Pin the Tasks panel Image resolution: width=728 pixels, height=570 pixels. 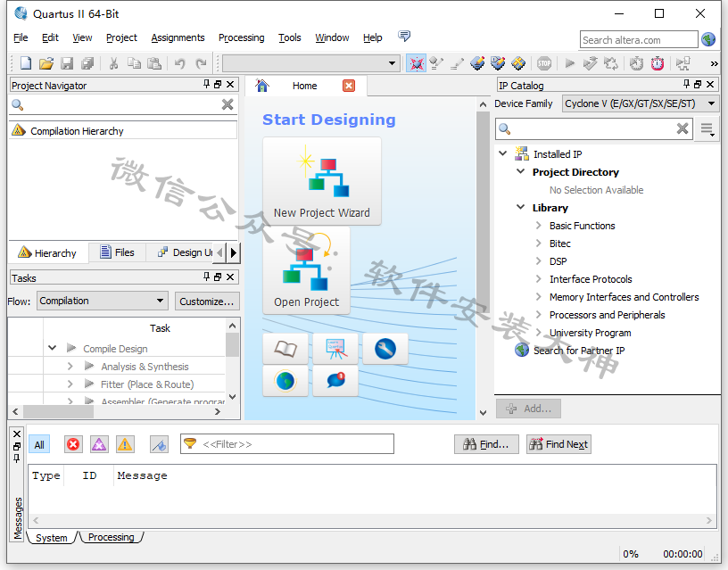(207, 277)
